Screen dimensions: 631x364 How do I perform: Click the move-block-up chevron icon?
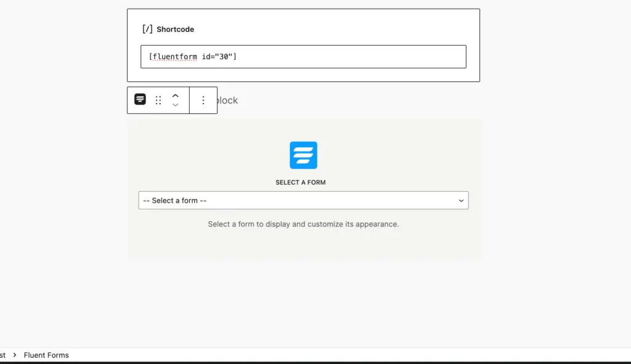[x=176, y=95]
